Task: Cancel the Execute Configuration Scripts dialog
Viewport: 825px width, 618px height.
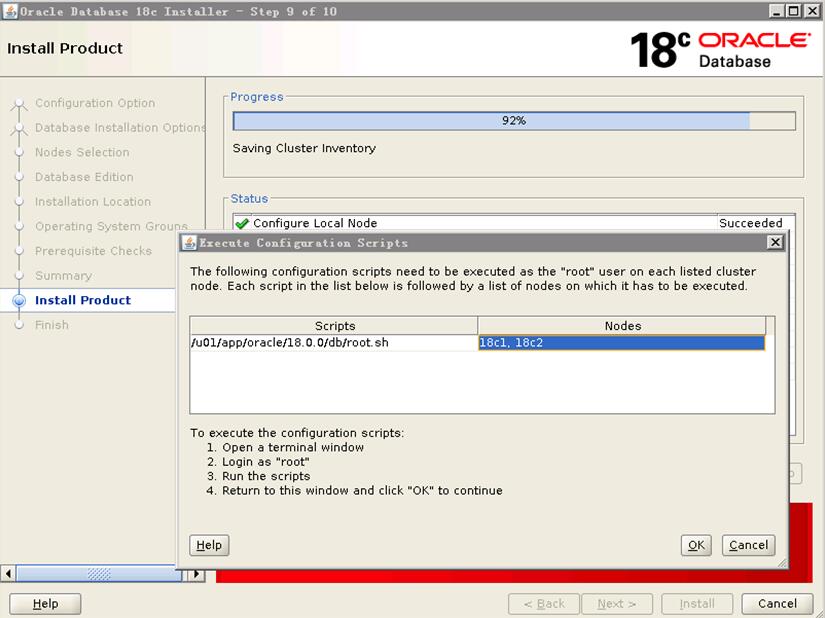Action: (x=748, y=545)
